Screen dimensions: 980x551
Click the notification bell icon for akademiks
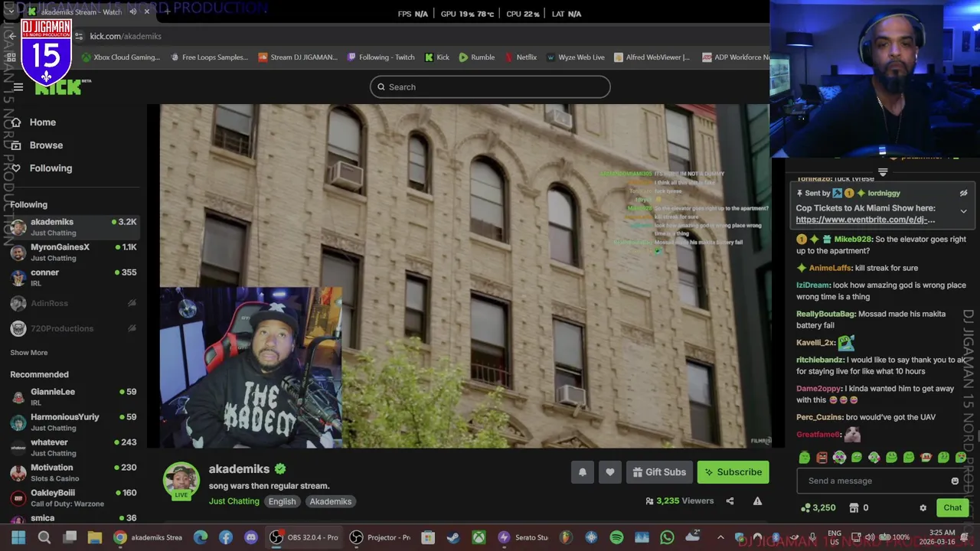pos(582,472)
